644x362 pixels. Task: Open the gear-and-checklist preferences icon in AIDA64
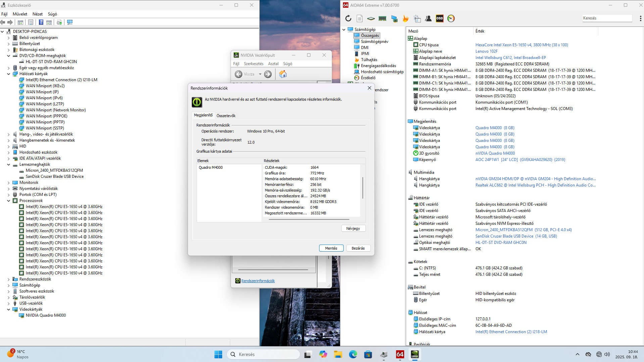(x=417, y=18)
